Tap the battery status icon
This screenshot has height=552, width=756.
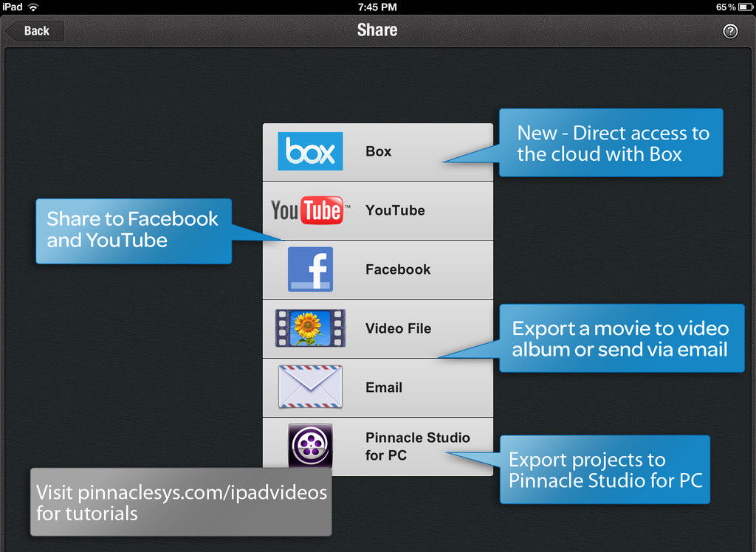(x=746, y=7)
